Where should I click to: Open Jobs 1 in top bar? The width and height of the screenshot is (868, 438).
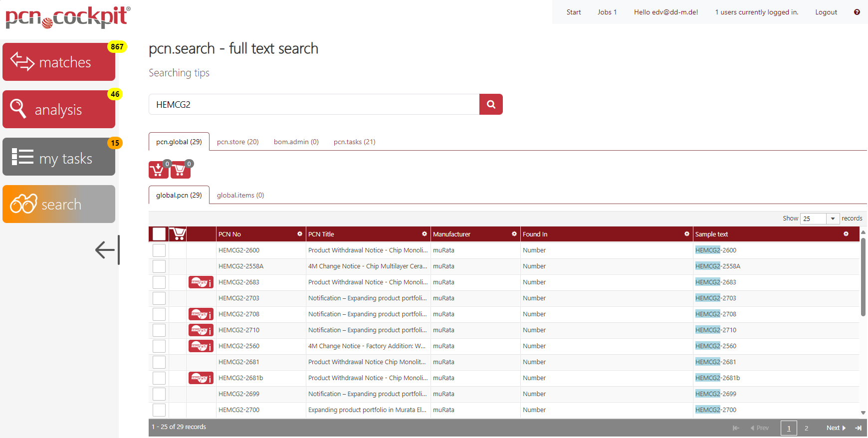(607, 12)
